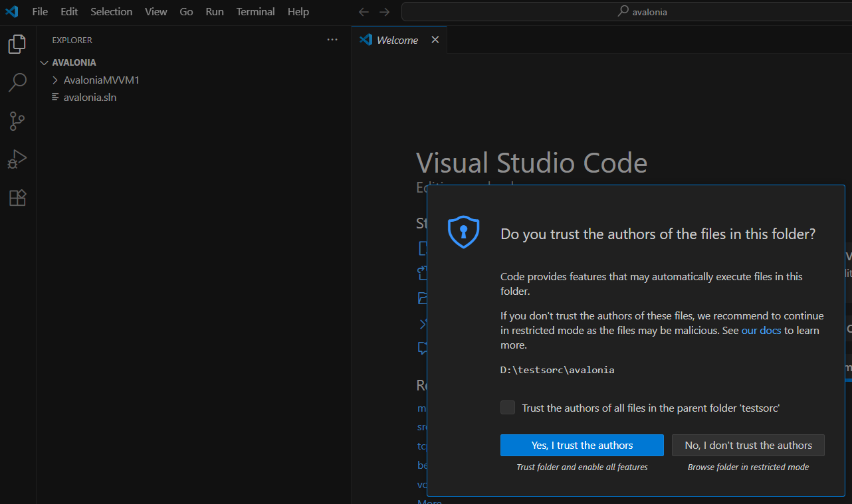The height and width of the screenshot is (504, 852).
Task: Click No, I don't trust the authors
Action: pos(748,446)
